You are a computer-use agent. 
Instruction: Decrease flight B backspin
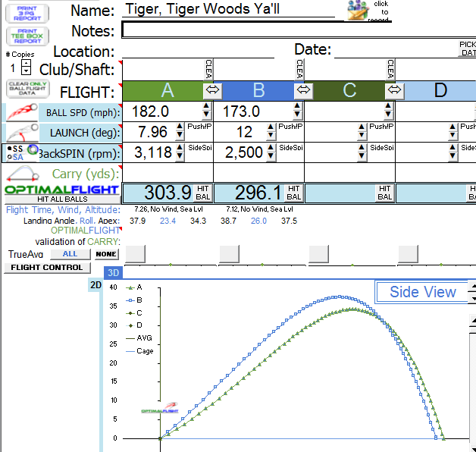(271, 155)
